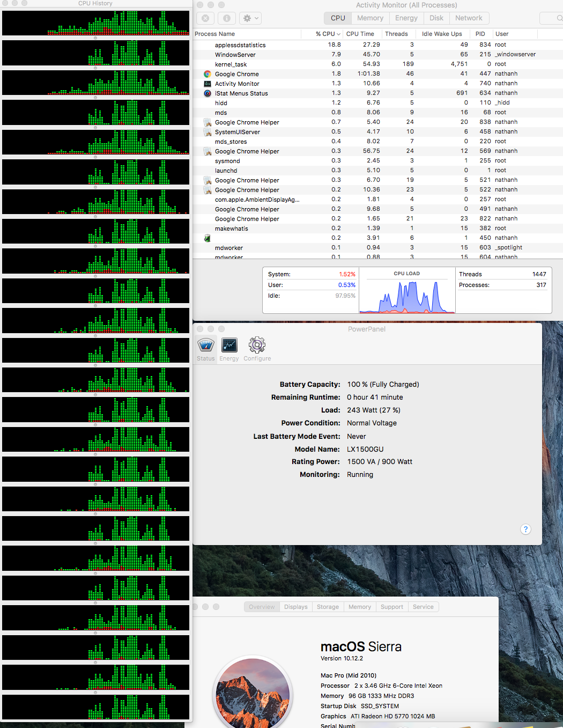This screenshot has height=728, width=563.
Task: Open the Storage tab in About This Mac
Action: pyautogui.click(x=328, y=607)
